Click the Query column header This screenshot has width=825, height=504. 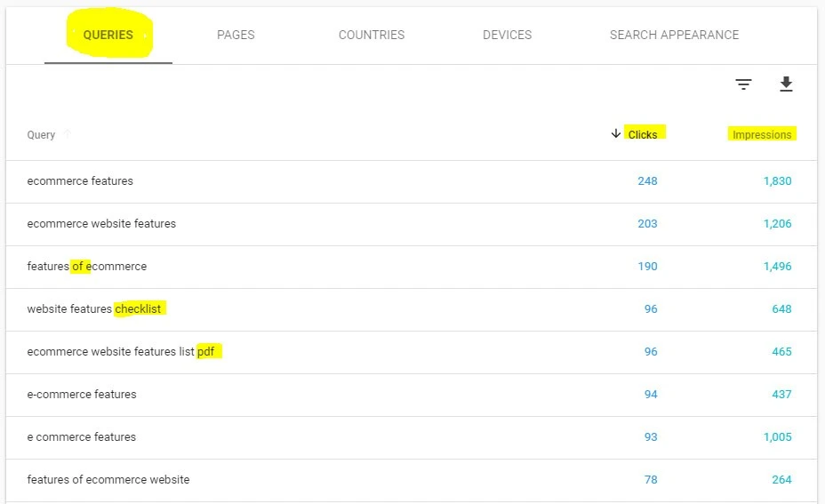pyautogui.click(x=41, y=135)
